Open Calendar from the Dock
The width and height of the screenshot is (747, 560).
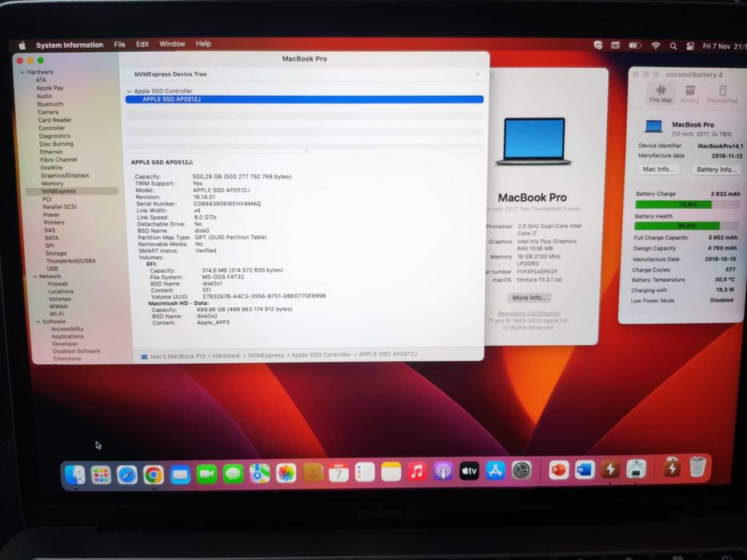coord(339,472)
